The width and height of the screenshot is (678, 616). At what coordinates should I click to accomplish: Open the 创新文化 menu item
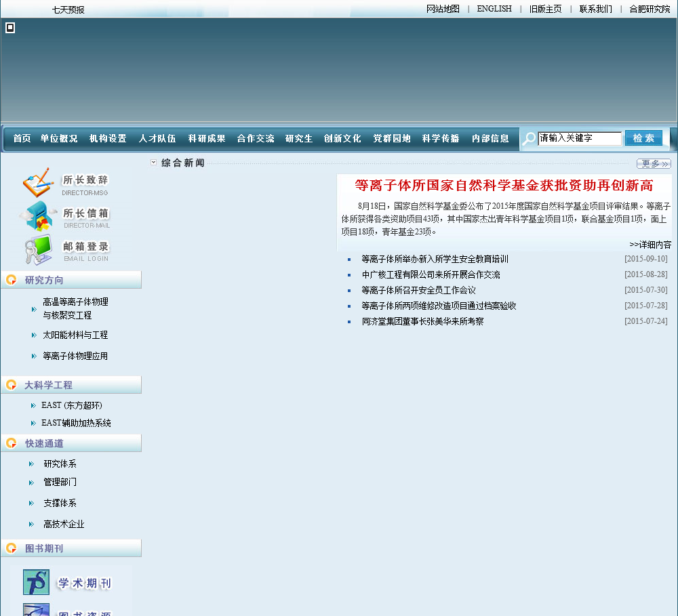[342, 138]
